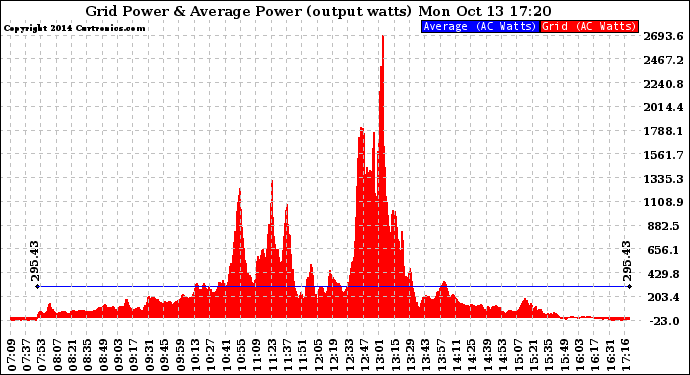Click the 10:55 time axis label
Viewport: 690px width, 375px height.
point(240,354)
